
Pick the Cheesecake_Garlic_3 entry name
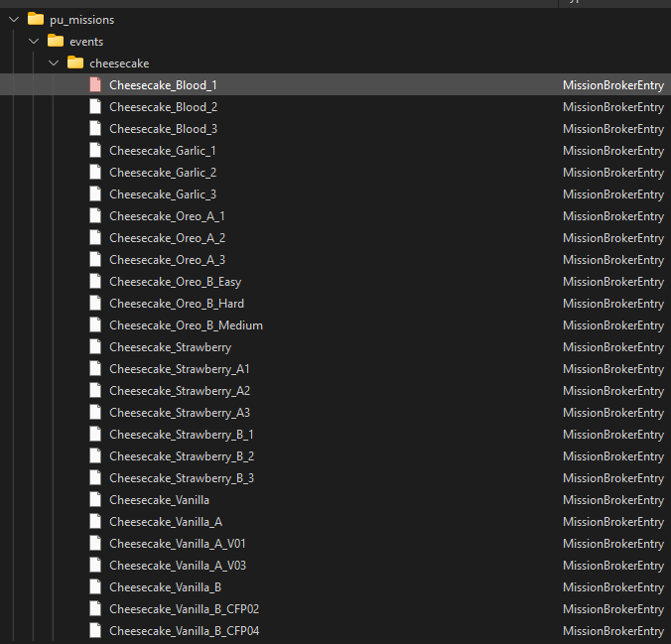coord(163,194)
